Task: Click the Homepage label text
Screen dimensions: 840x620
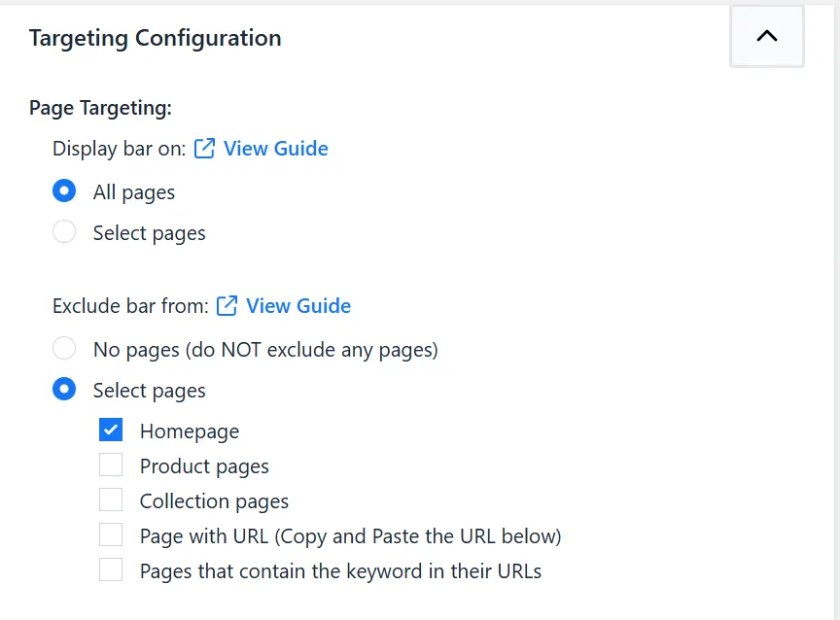Action: [190, 431]
